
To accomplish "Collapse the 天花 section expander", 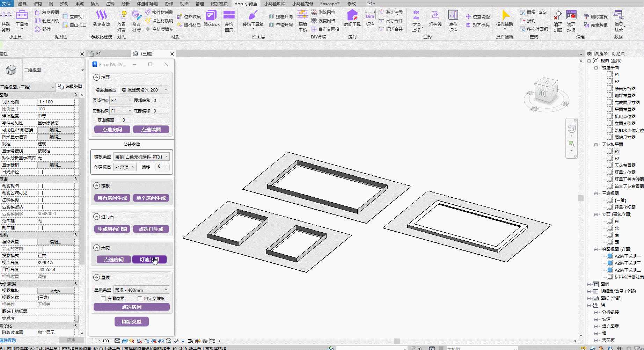I will 97,248.
